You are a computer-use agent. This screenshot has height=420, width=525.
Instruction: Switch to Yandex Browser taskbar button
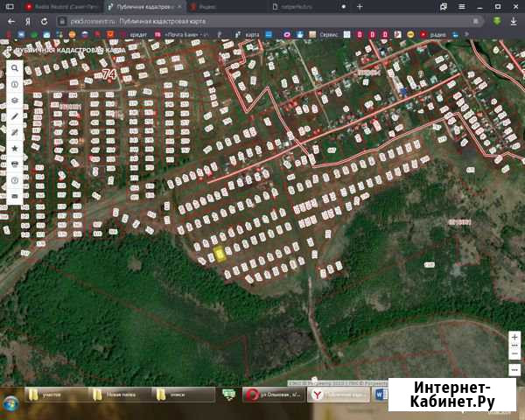click(339, 395)
